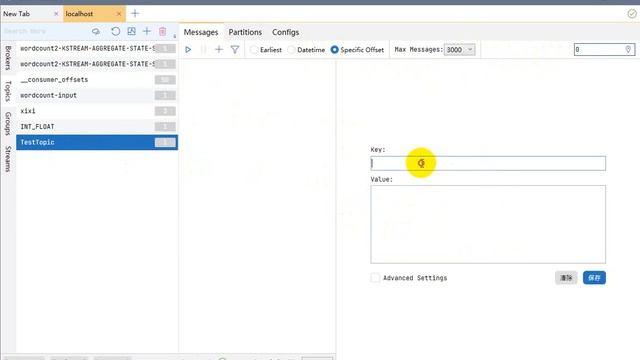
Task: Click the gray 清除 clear button
Action: [x=566, y=278]
